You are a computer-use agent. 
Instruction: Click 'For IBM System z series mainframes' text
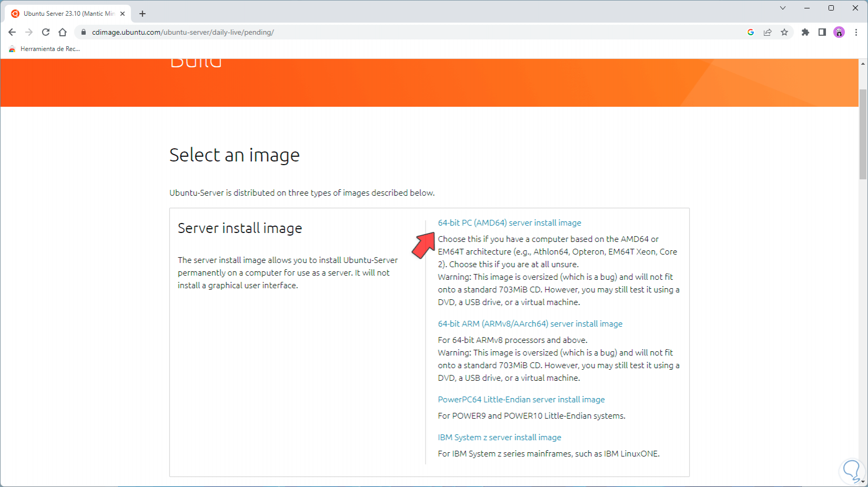(x=549, y=454)
